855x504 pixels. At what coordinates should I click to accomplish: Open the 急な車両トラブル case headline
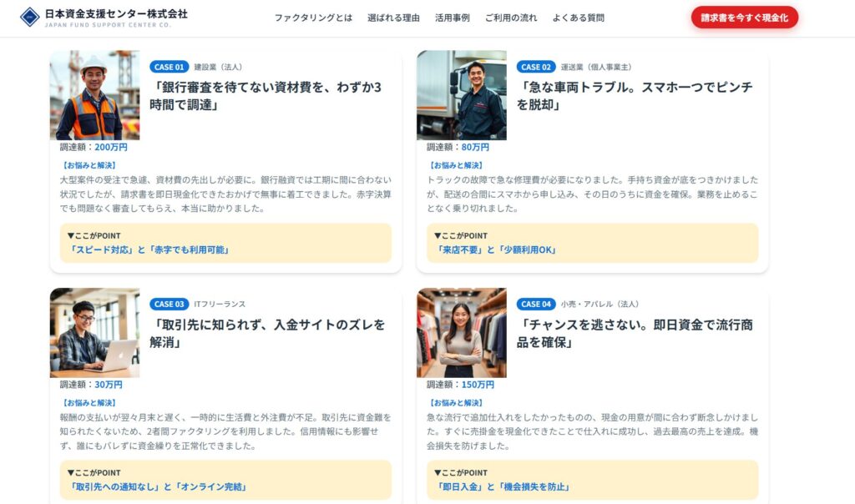point(635,96)
